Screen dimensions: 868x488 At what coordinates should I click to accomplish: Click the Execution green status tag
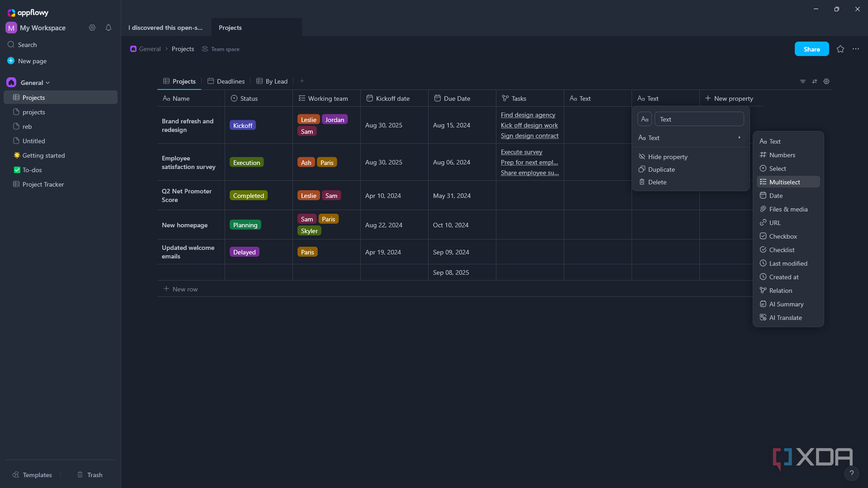click(246, 163)
